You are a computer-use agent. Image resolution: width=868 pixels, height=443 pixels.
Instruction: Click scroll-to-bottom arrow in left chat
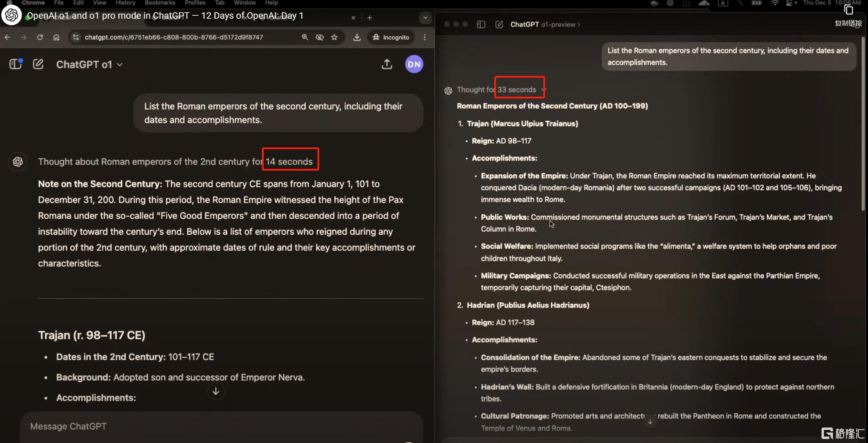tap(216, 391)
